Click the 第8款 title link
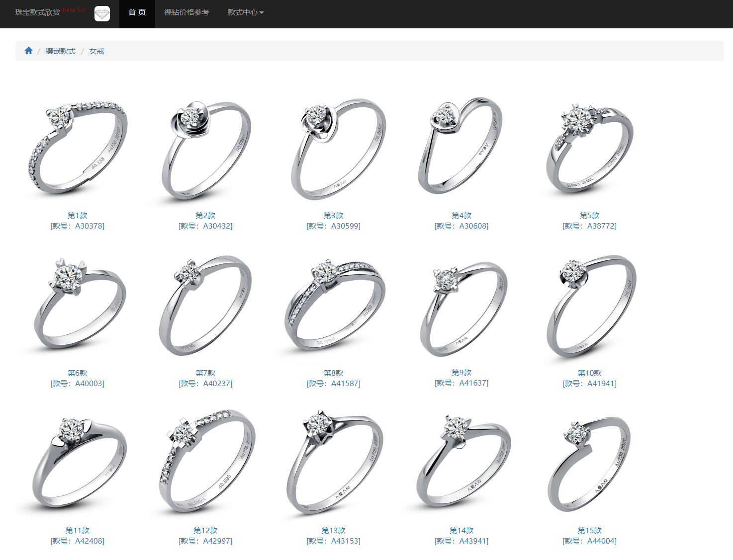 (334, 373)
